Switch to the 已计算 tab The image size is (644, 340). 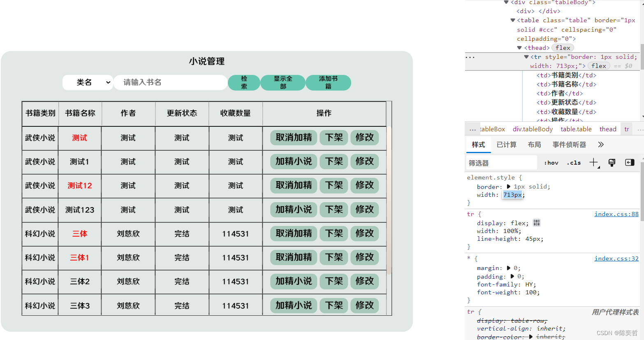(x=506, y=144)
